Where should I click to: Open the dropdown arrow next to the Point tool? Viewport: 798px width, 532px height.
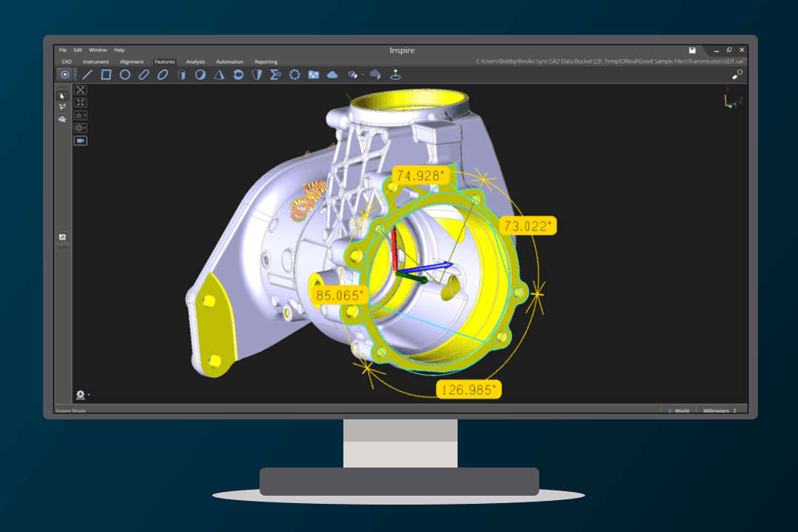pyautogui.click(x=76, y=74)
